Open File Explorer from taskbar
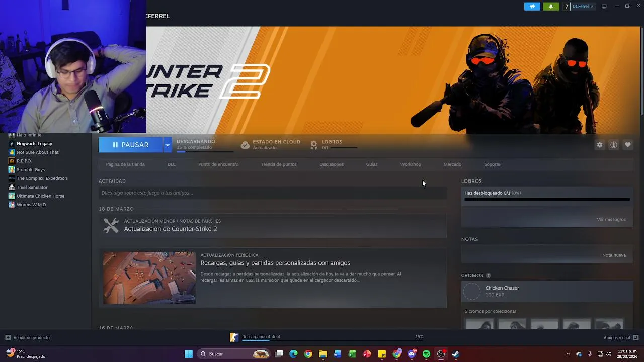 click(323, 354)
